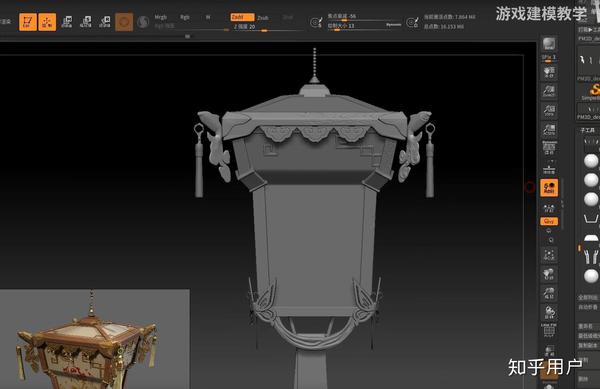Toggle the orange Qxyz rotation button
The image size is (600, 389).
tap(549, 221)
